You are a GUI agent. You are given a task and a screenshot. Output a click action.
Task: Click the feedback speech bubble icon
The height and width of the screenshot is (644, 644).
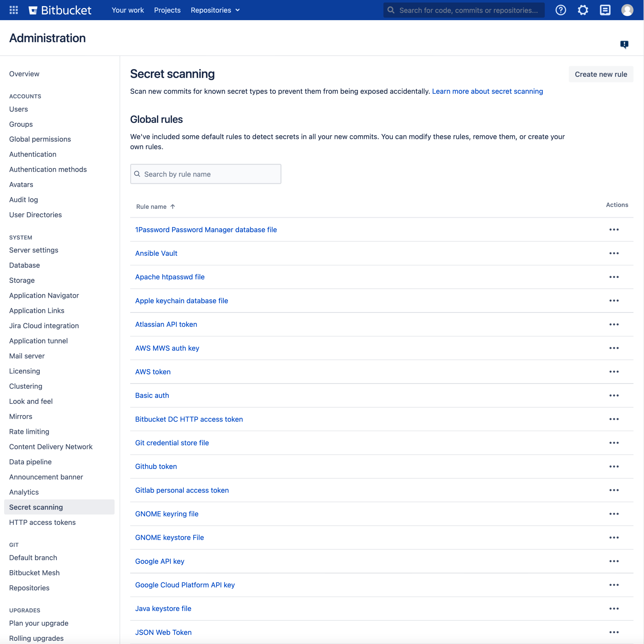[x=624, y=44]
